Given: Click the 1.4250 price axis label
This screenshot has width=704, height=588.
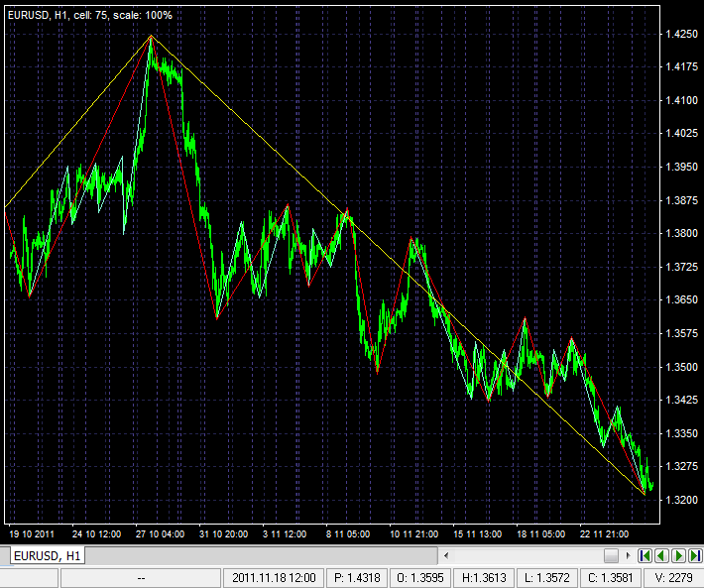Looking at the screenshot, I should 681,34.
